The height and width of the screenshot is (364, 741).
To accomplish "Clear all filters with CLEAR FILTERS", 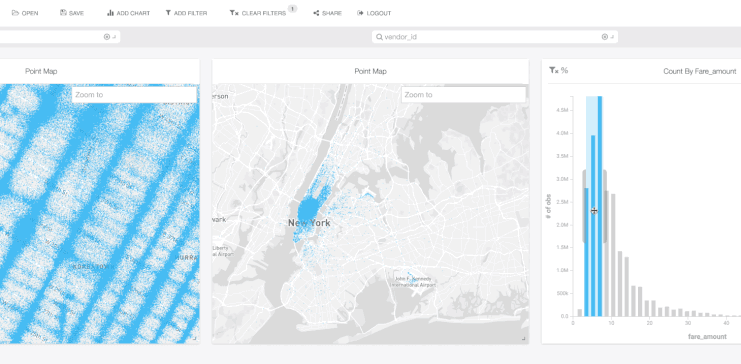I will click(x=258, y=13).
